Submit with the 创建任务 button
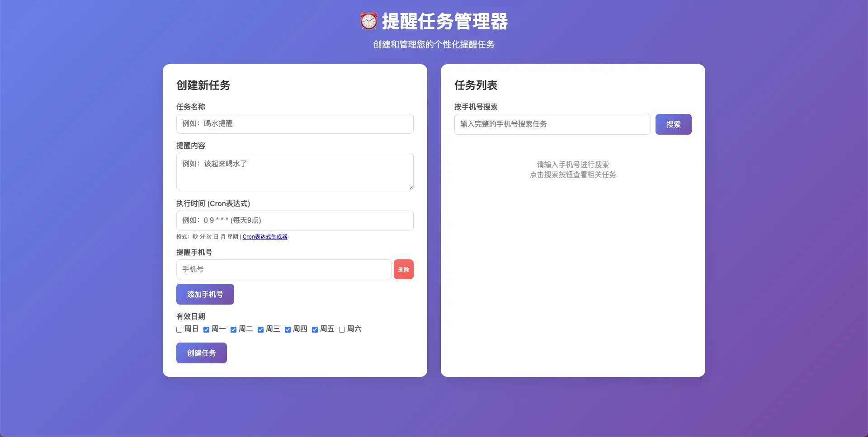Viewport: 868px width, 437px height. (x=202, y=353)
